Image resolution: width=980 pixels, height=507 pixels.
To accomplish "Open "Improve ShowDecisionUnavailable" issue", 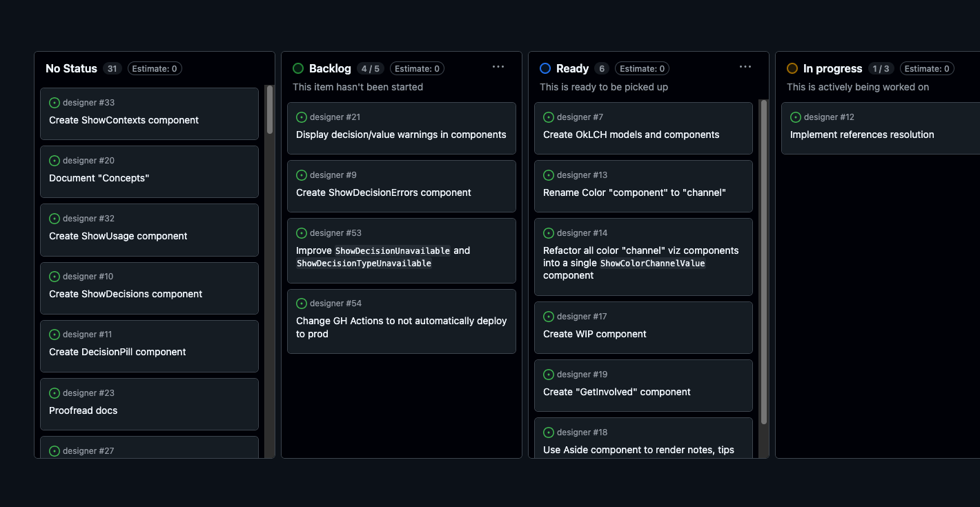I will [x=383, y=257].
